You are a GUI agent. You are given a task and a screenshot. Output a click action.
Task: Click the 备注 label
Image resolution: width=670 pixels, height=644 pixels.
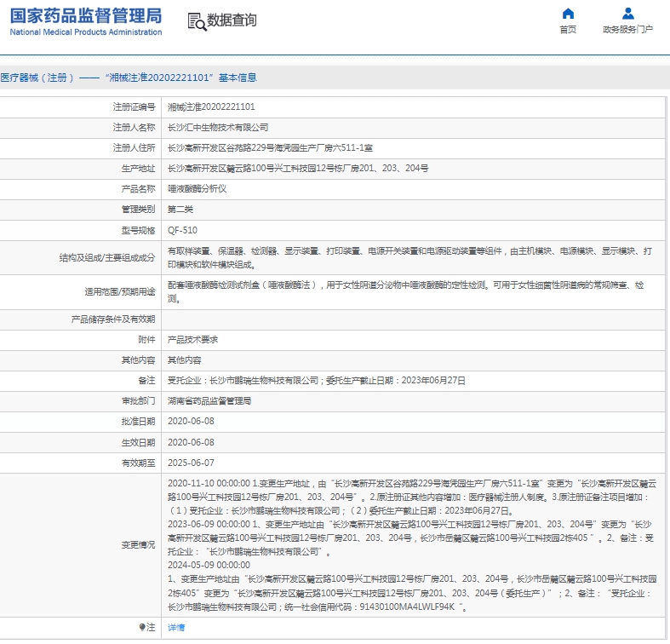click(146, 381)
